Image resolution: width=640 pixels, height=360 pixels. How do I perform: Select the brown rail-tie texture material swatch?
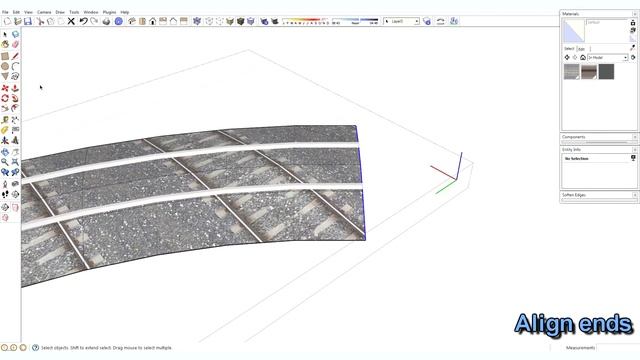pyautogui.click(x=589, y=72)
